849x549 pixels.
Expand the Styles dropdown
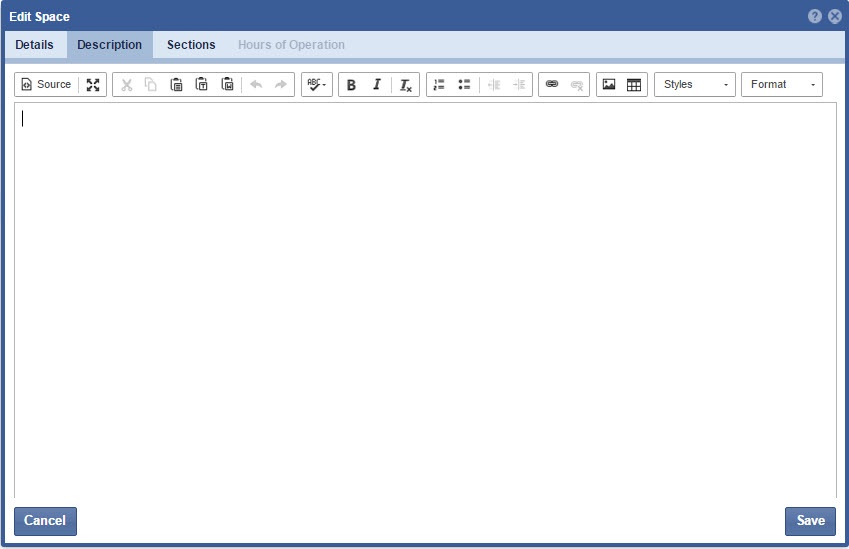pyautogui.click(x=694, y=85)
